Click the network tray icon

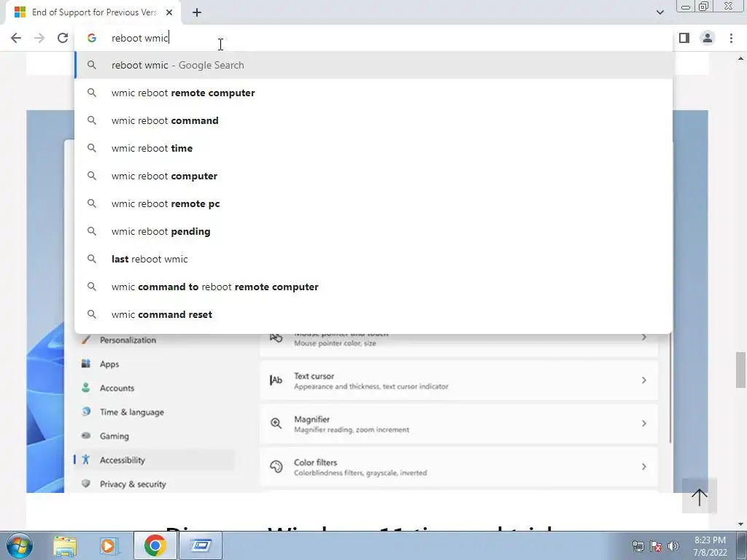(x=638, y=546)
